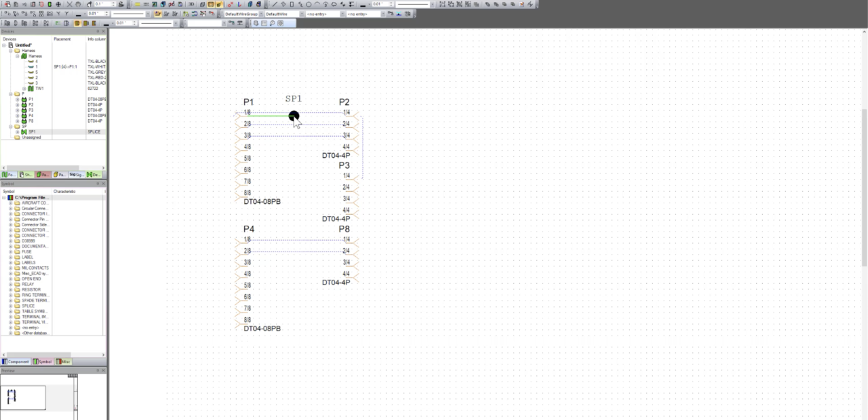868x420 pixels.
Task: Click the Cut icon in the top toolbar
Action: 70,4
